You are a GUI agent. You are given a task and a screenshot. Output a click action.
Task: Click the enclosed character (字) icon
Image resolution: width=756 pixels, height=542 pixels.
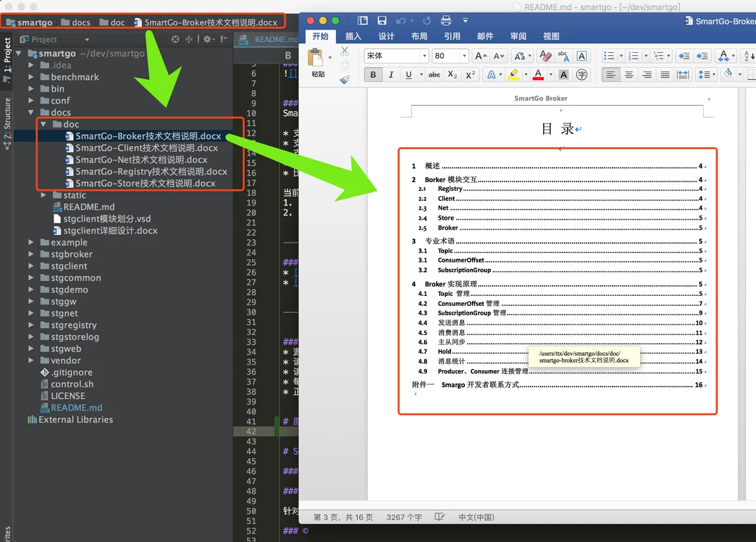coord(581,75)
